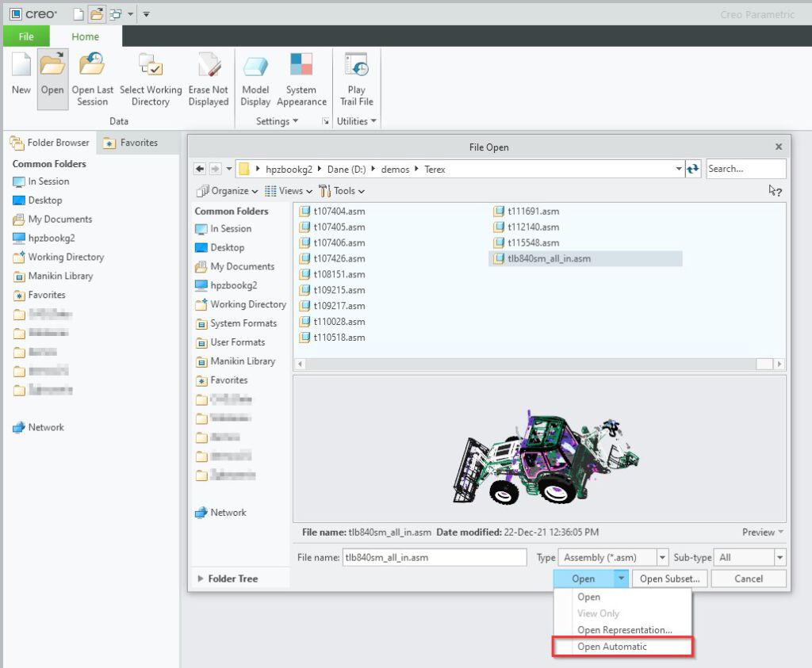This screenshot has width=812, height=668.
Task: Switch to the Home ribbon tab
Action: tap(86, 36)
